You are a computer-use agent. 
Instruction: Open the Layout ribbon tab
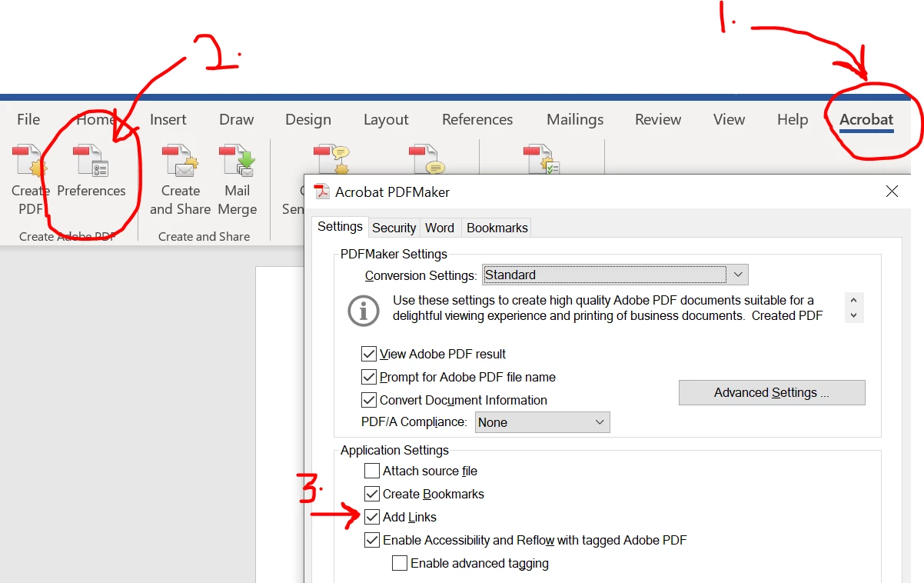click(386, 119)
